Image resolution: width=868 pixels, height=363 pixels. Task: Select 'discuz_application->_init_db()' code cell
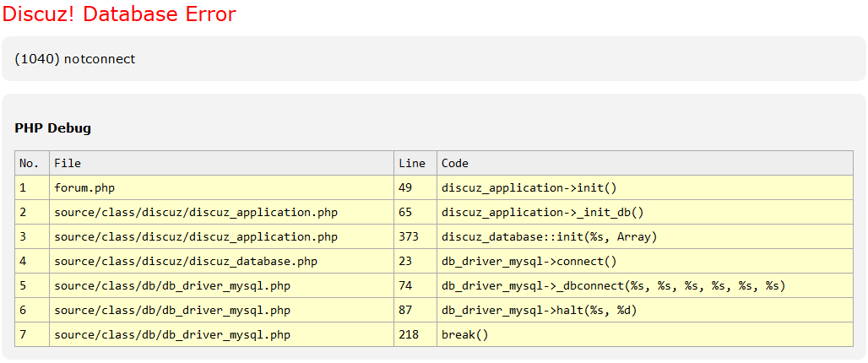pos(645,212)
